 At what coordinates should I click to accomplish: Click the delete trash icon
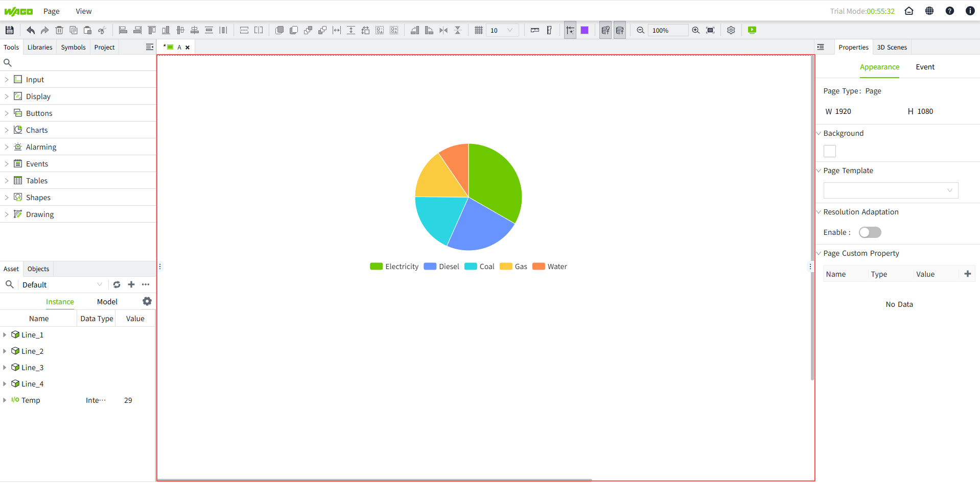tap(59, 30)
